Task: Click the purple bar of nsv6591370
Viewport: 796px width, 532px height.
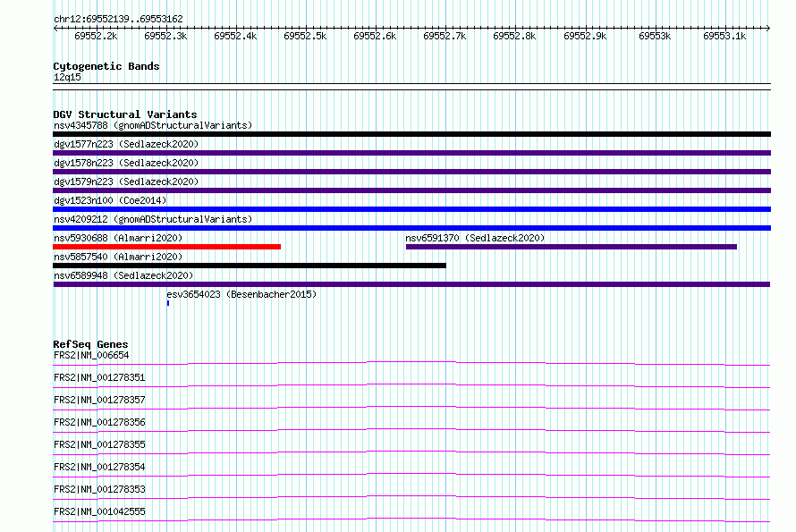Action: [572, 247]
